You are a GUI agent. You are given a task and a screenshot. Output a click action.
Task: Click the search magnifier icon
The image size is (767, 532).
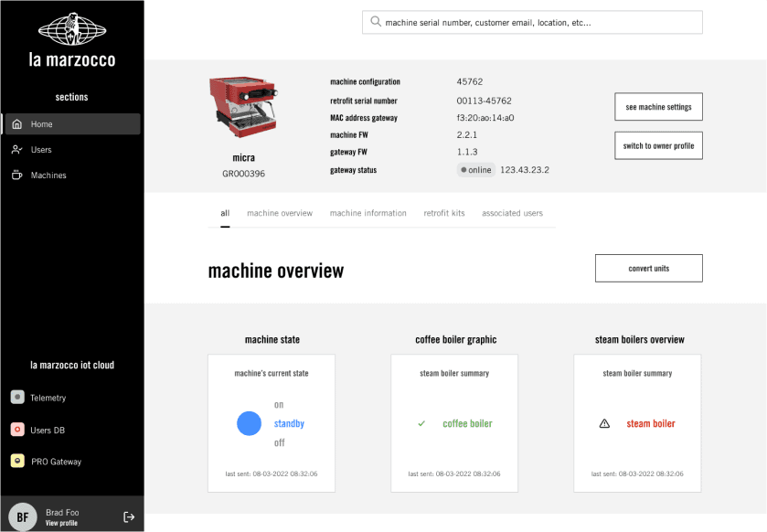click(375, 22)
